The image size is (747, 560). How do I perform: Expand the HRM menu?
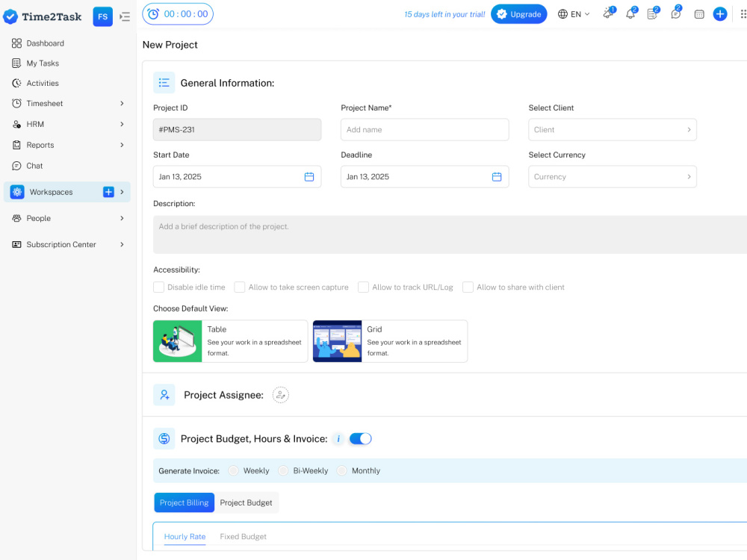click(123, 124)
